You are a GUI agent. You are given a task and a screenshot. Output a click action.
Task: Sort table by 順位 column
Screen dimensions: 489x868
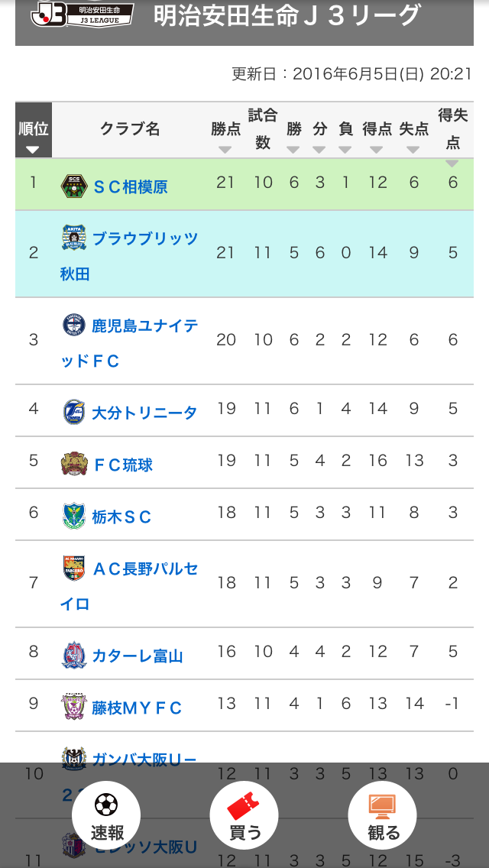33,131
